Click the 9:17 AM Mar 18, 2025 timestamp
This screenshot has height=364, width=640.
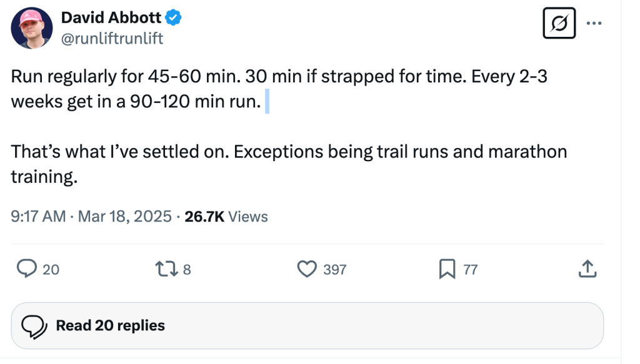pos(91,217)
